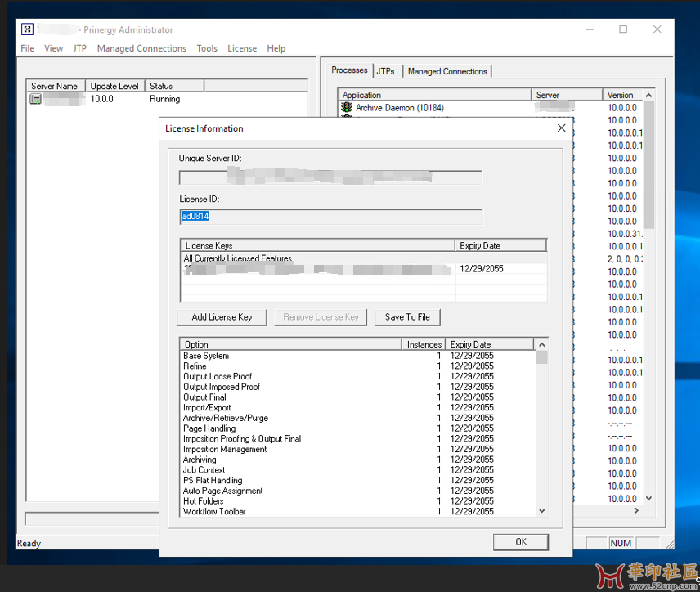Select the Archive/Retrieve/Purge option
Image resolution: width=700 pixels, height=592 pixels.
[x=357, y=418]
